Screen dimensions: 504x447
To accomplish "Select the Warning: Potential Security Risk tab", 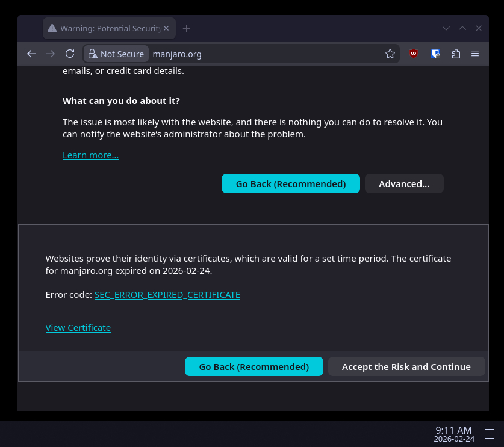I will pyautogui.click(x=102, y=28).
